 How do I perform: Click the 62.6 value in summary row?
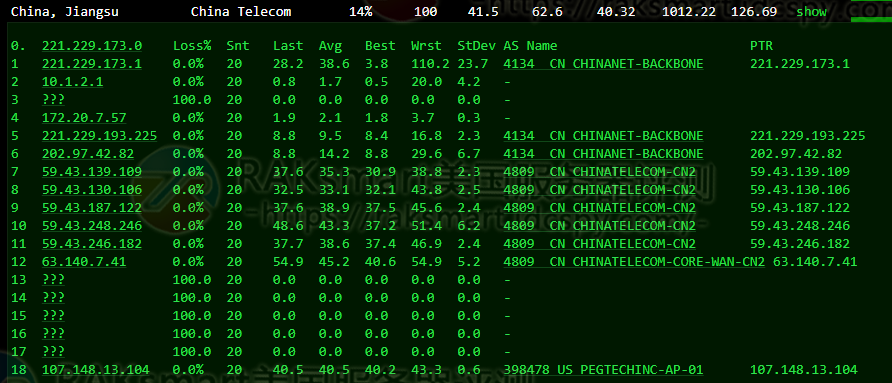pos(548,11)
